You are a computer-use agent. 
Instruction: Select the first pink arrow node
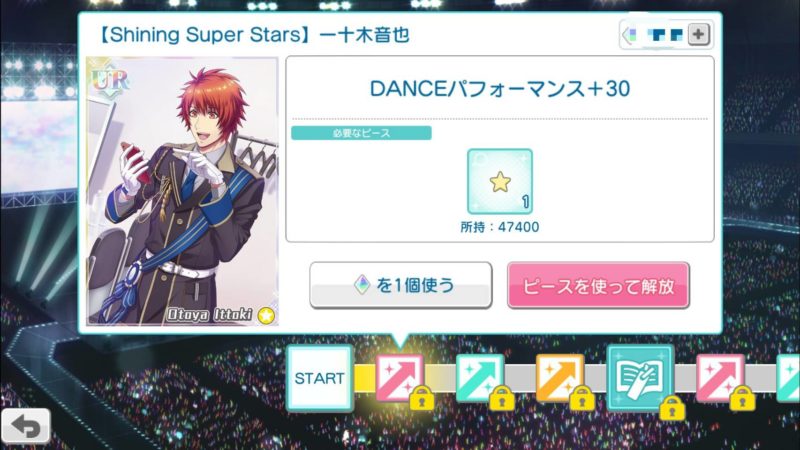click(x=399, y=378)
